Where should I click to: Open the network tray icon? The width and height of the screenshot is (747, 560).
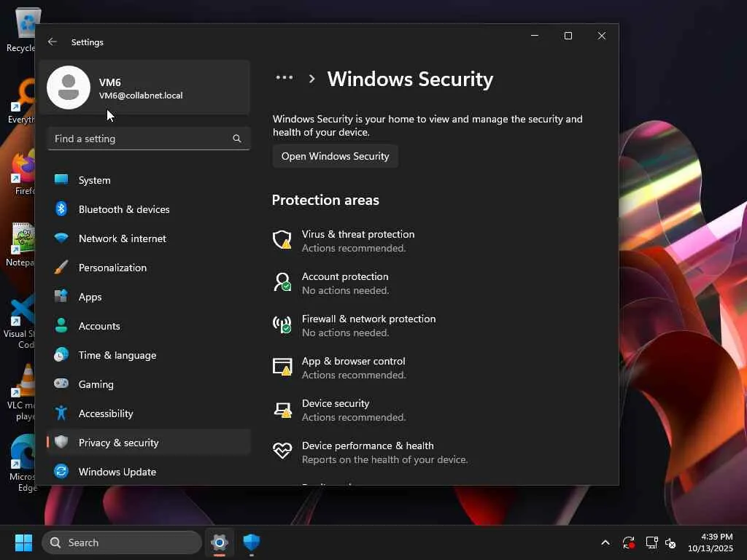pos(651,542)
